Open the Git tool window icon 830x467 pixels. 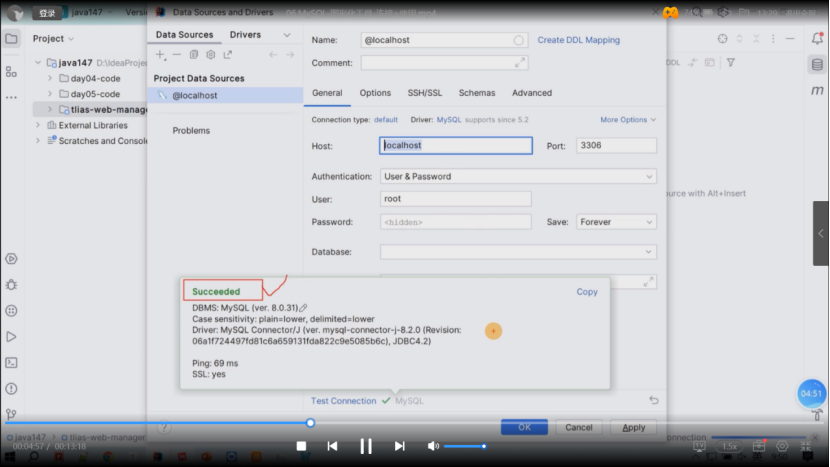11,414
